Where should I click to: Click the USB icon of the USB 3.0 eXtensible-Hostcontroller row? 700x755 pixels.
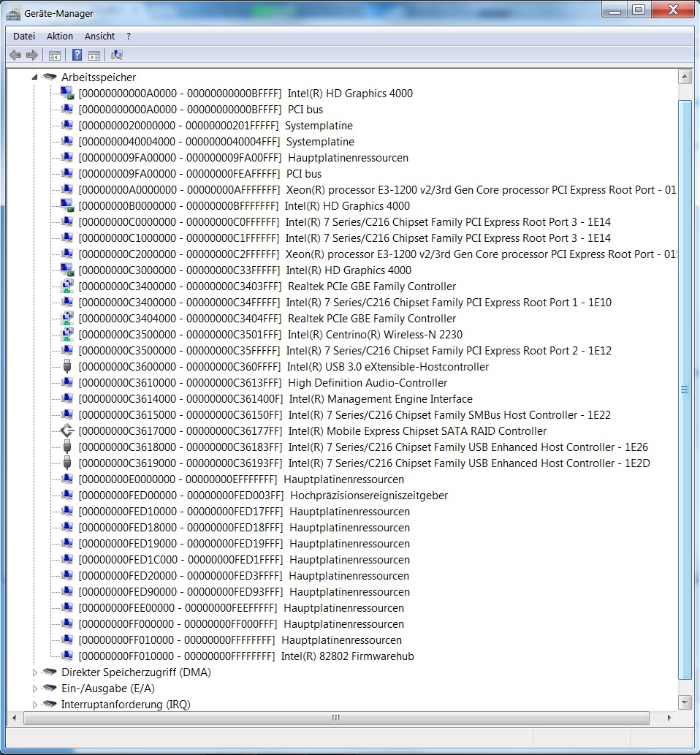coord(67,366)
